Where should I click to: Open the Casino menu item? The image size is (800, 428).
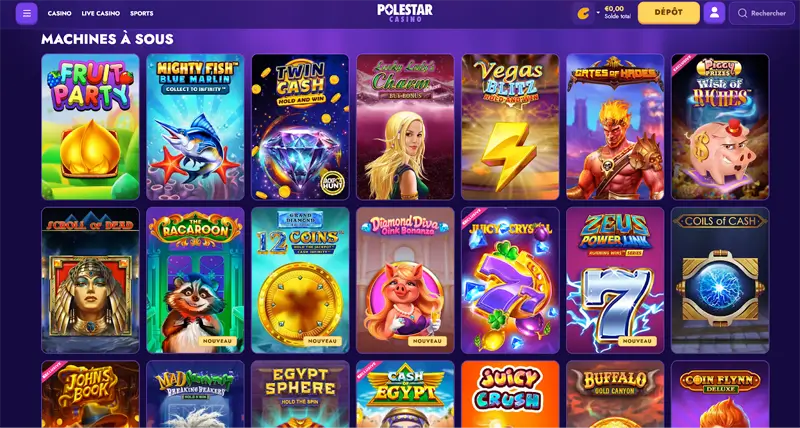click(60, 14)
